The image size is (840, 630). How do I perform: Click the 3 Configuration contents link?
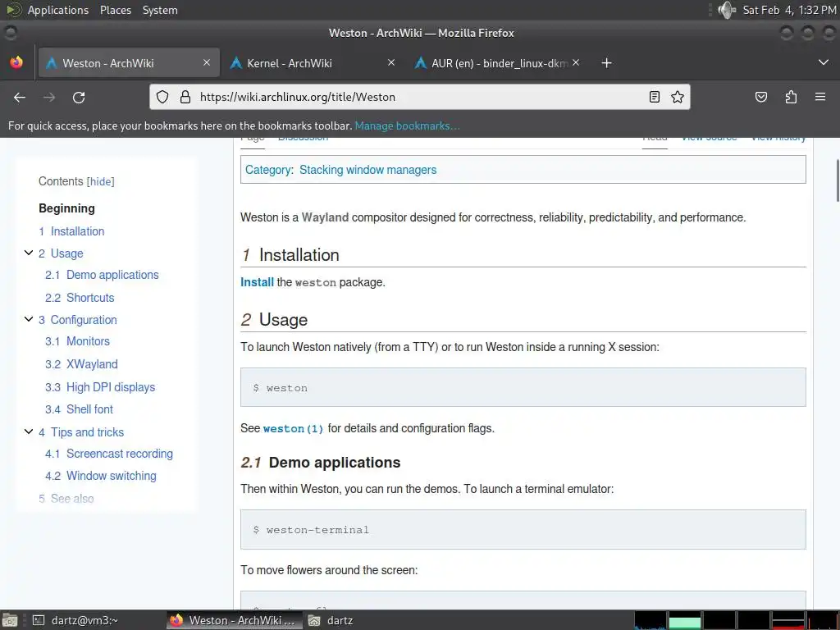(x=78, y=320)
